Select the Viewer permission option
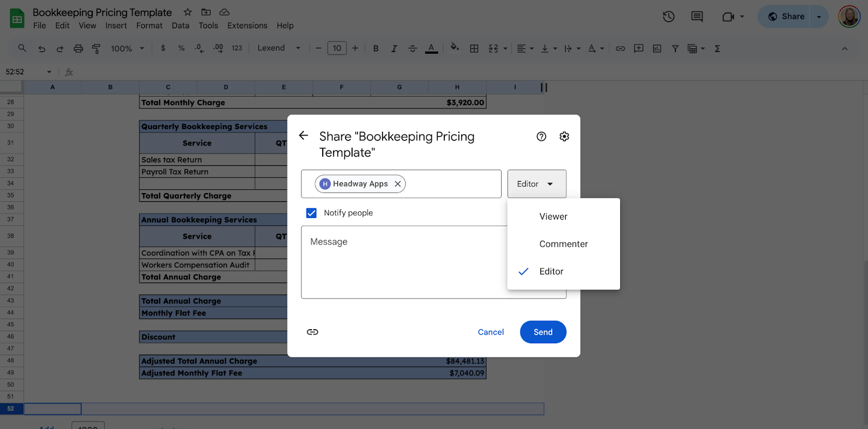Screen dimensions: 868x429 [x=553, y=216]
